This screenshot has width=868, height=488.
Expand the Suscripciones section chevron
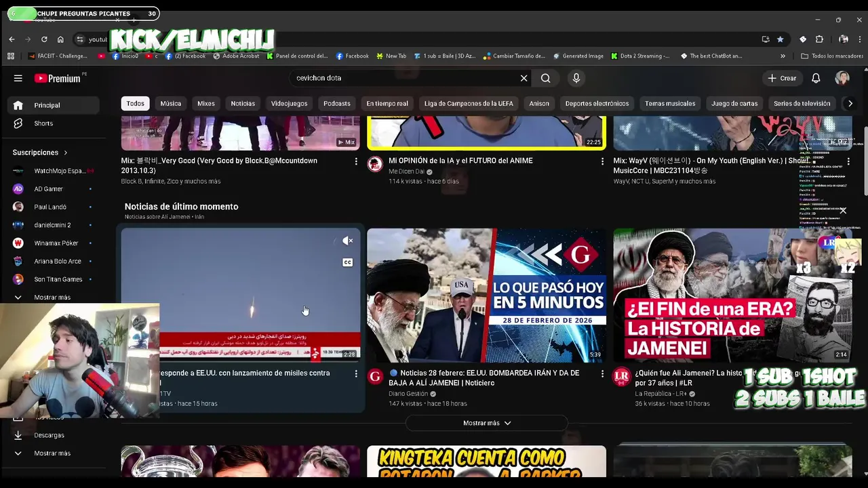[66, 152]
